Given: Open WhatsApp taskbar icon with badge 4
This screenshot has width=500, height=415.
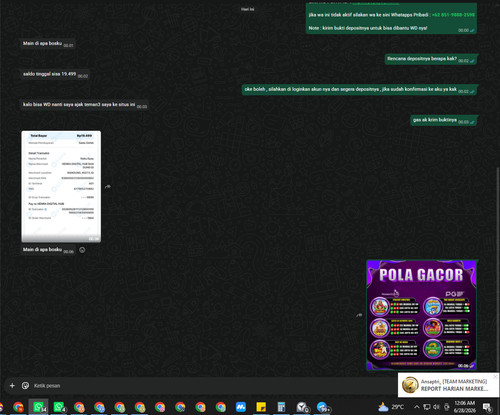Looking at the screenshot, I should (59, 407).
